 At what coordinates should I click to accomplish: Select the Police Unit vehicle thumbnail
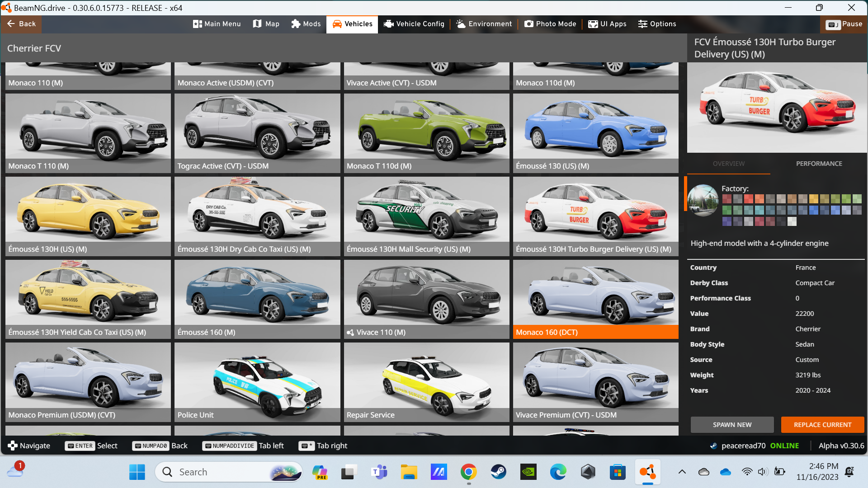[257, 382]
